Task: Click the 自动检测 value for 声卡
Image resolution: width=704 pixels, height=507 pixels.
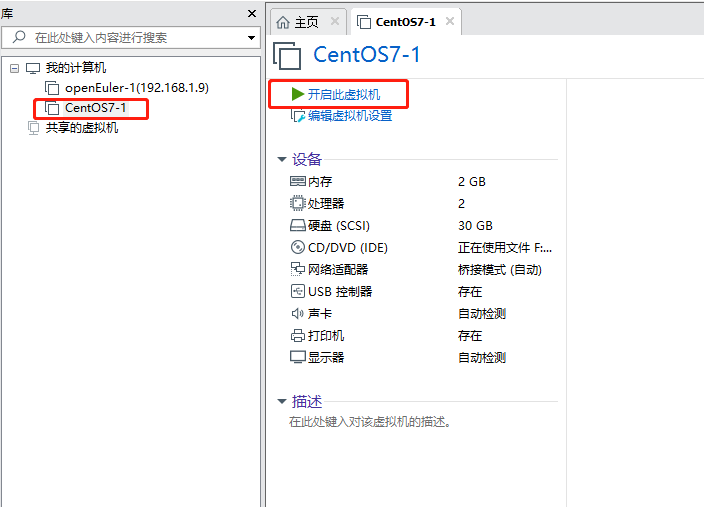Action: pyautogui.click(x=482, y=313)
